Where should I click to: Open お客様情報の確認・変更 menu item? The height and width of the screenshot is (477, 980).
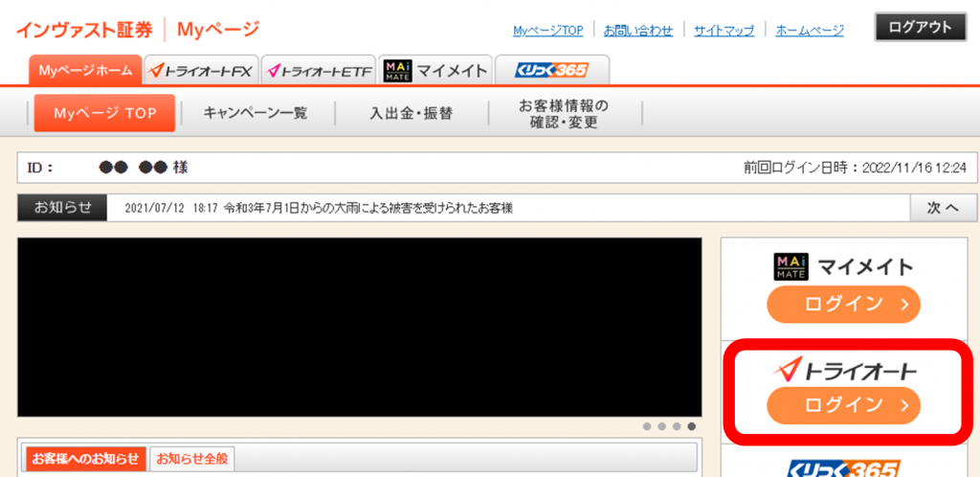[565, 113]
